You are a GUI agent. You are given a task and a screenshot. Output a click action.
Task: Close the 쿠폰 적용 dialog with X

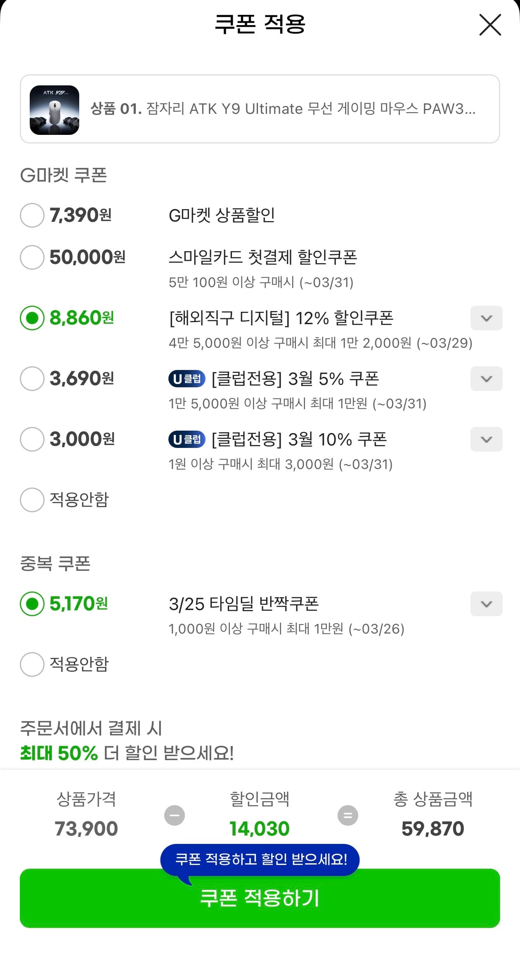[490, 25]
